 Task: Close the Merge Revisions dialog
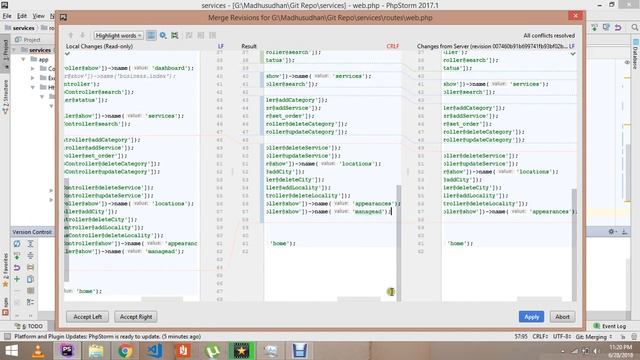click(576, 16)
